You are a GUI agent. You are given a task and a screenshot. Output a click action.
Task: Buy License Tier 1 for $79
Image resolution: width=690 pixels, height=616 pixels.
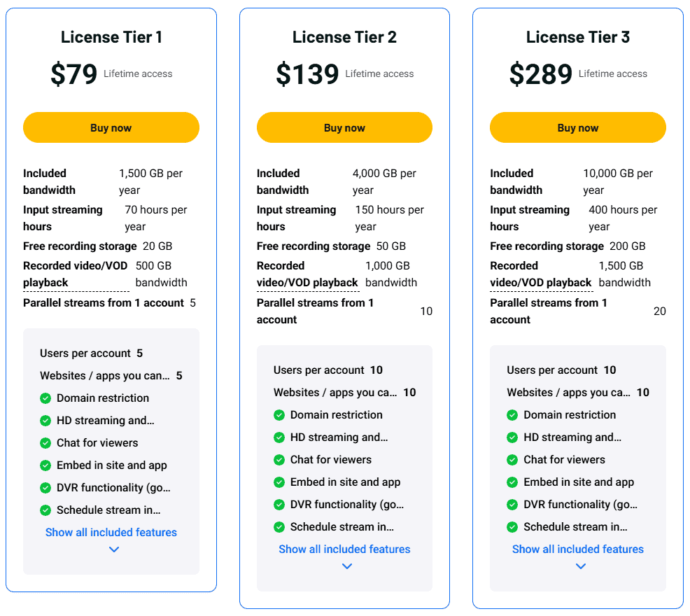[x=111, y=127]
